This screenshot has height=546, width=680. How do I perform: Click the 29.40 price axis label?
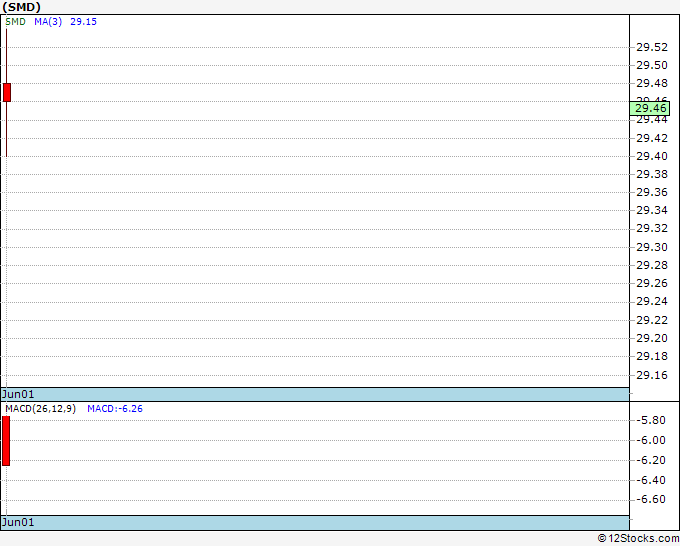[x=652, y=156]
